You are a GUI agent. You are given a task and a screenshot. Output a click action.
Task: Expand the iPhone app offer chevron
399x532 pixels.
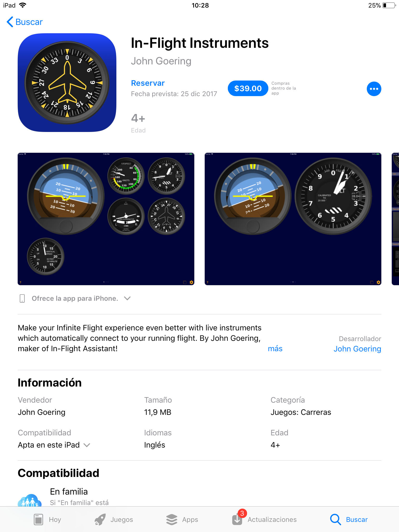click(x=127, y=298)
